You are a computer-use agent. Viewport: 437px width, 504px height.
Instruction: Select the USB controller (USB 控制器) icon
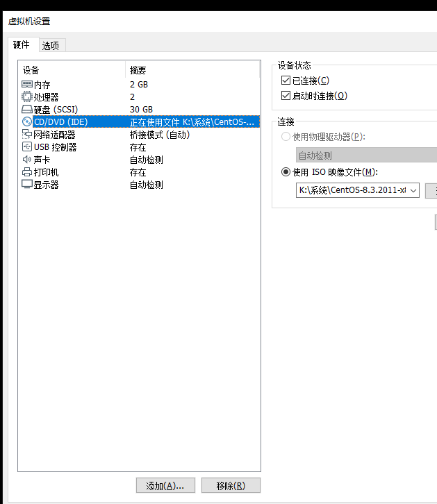(27, 146)
